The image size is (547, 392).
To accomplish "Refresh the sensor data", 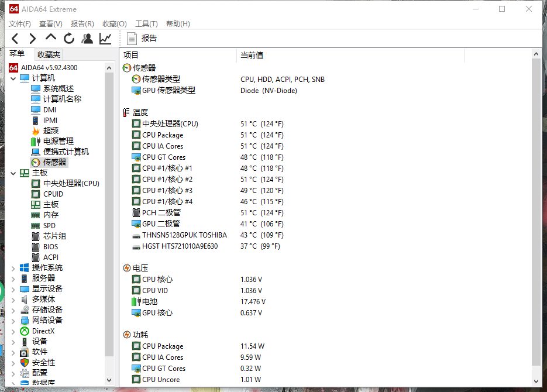I will (x=69, y=39).
